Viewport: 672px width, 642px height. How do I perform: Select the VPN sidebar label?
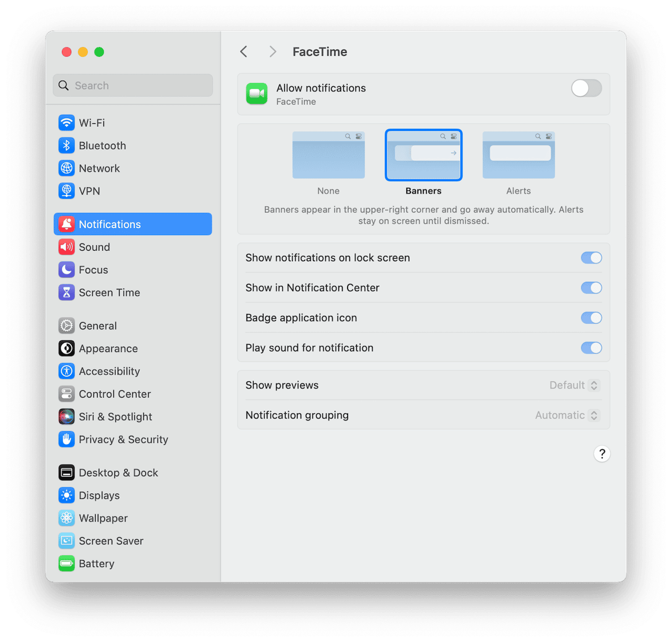coord(90,191)
